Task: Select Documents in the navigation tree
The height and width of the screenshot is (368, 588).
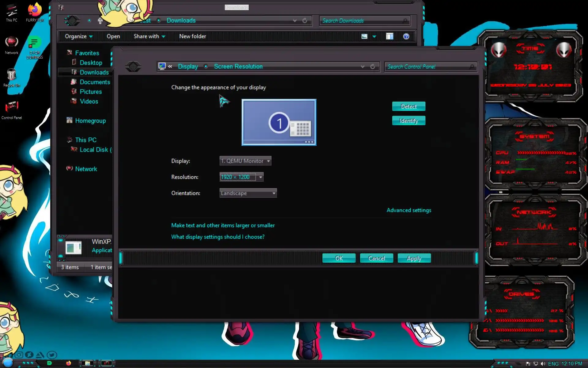Action: coord(95,82)
